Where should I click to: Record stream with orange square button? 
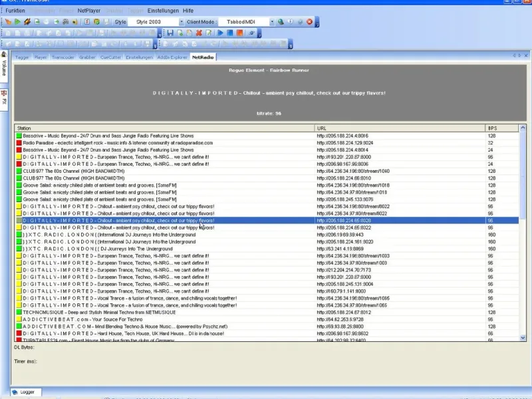[239, 33]
